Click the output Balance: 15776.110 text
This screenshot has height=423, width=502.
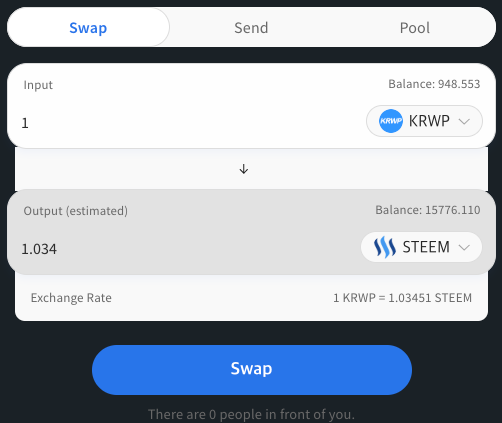pyautogui.click(x=428, y=210)
